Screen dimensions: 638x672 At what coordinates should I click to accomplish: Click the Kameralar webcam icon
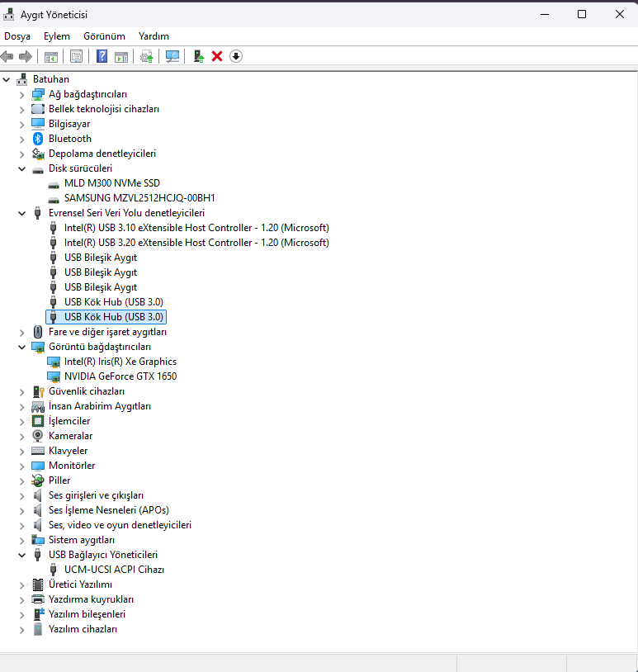(38, 436)
